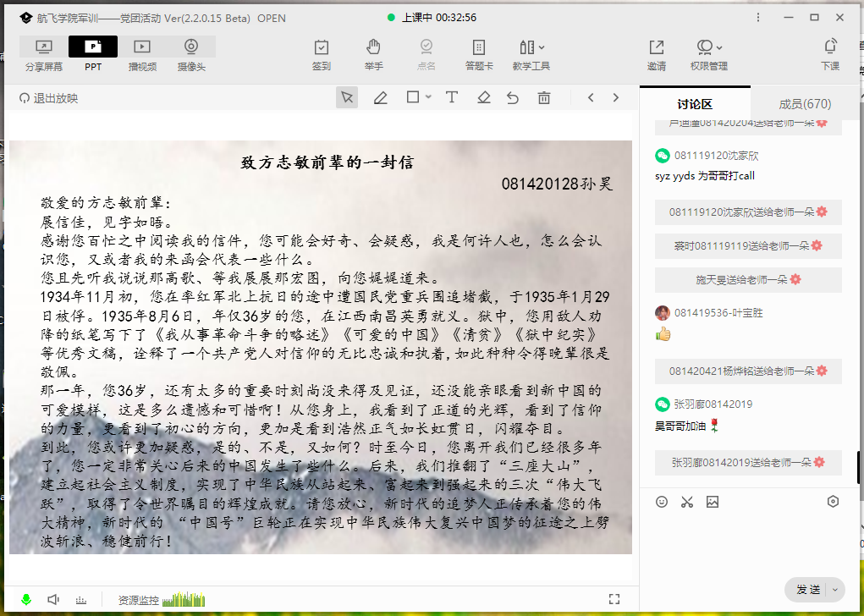Switch to the 成员(670) tab
This screenshot has width=864, height=616.
pos(805,104)
